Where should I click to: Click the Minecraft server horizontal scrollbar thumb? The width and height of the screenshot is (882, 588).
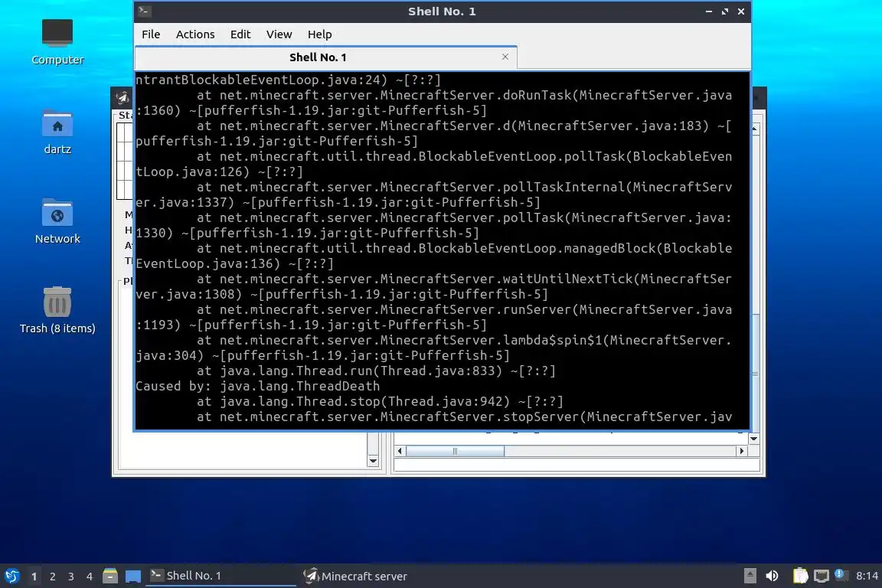point(455,451)
